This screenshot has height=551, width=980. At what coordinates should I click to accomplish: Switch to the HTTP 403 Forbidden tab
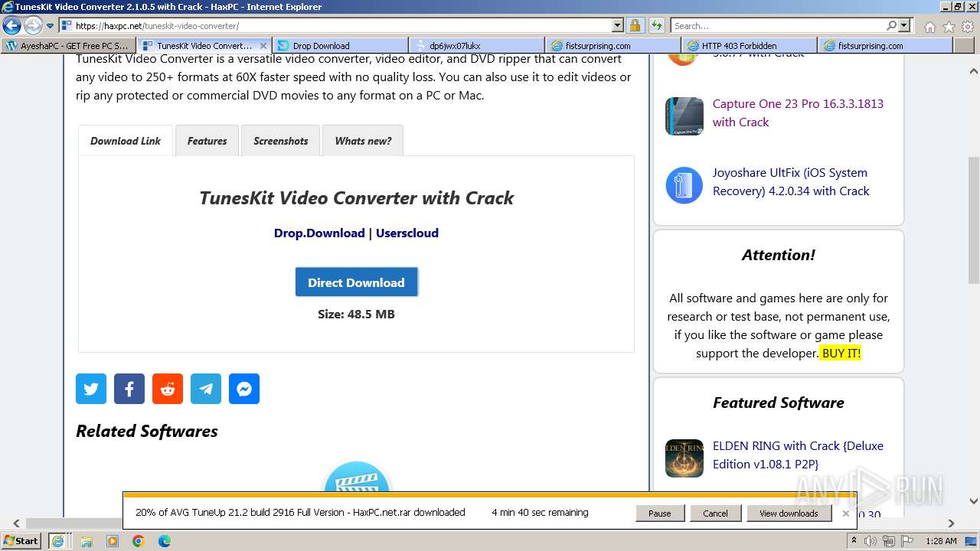pyautogui.click(x=750, y=45)
